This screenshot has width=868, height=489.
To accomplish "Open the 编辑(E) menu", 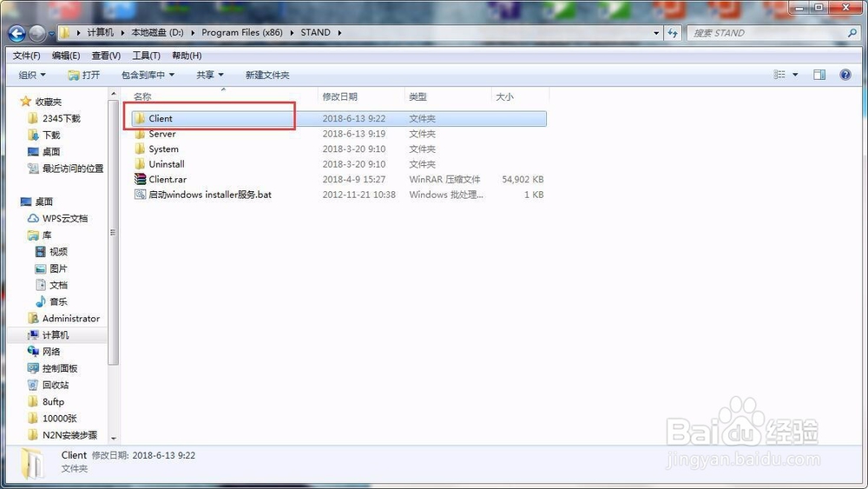I will point(66,56).
